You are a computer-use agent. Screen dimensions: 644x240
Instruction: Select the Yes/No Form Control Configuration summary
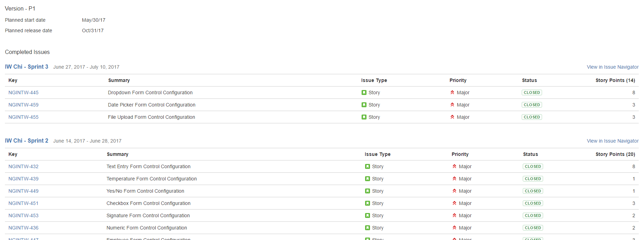[x=145, y=191]
